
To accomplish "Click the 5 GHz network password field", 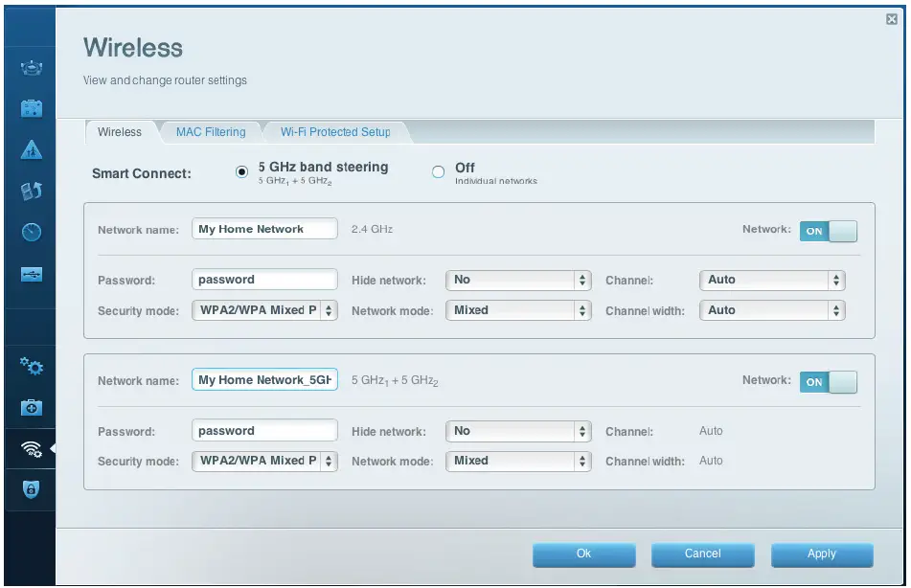I will (264, 431).
